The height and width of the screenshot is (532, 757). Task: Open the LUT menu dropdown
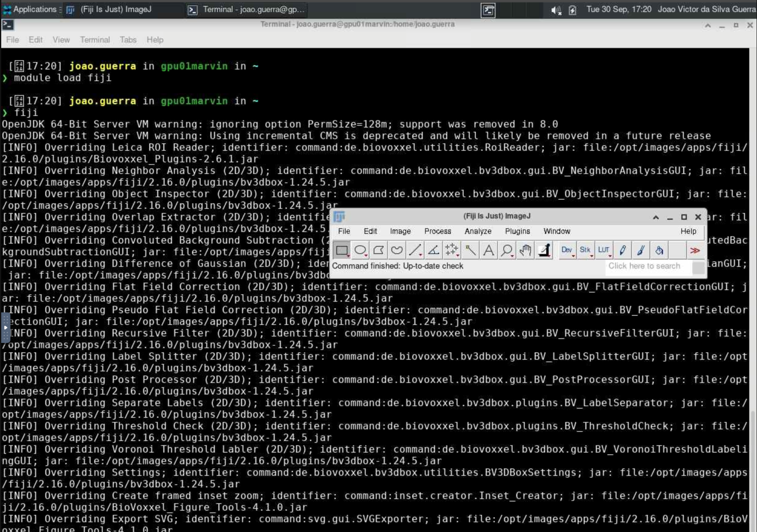(604, 250)
